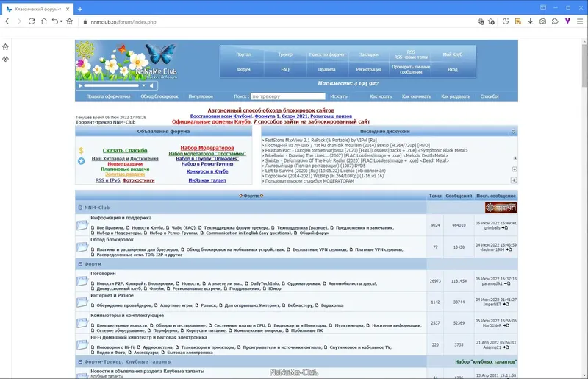Viewport: 588px width, 379px height.
Task: Click the gold dollar sign icon
Action: 81,151
